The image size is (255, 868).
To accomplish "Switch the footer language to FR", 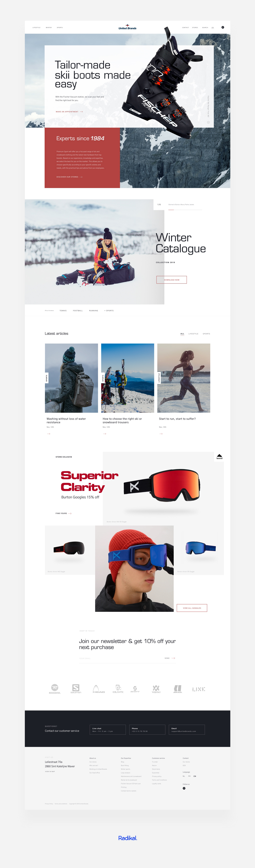I will [189, 776].
